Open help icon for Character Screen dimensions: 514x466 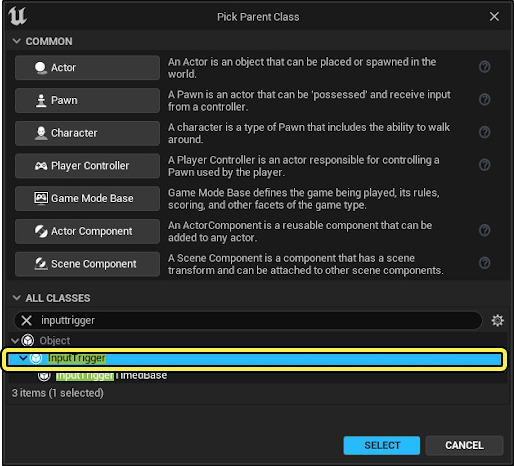(x=484, y=132)
